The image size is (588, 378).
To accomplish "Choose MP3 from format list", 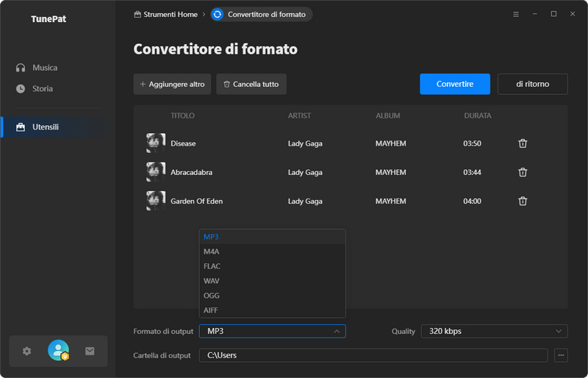I will pyautogui.click(x=272, y=237).
